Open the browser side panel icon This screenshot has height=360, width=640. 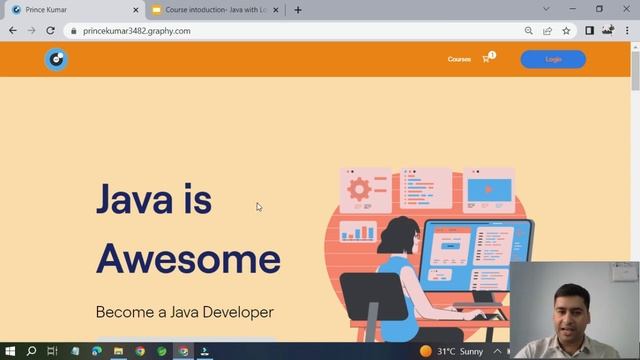(x=589, y=31)
